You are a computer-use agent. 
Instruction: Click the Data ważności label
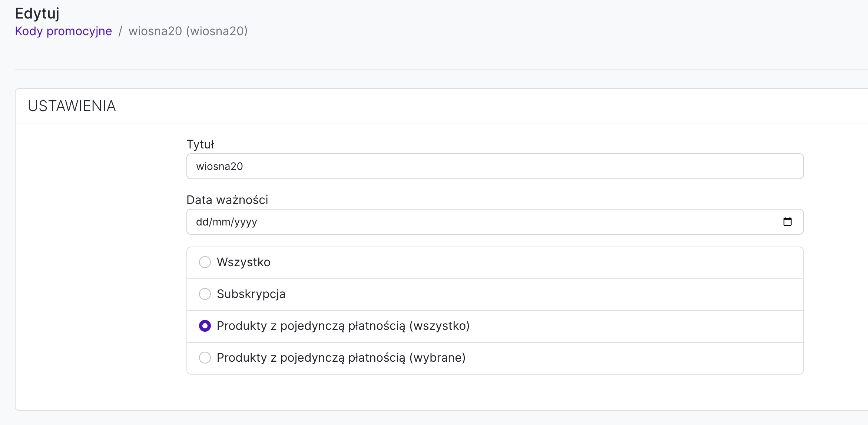tap(227, 200)
